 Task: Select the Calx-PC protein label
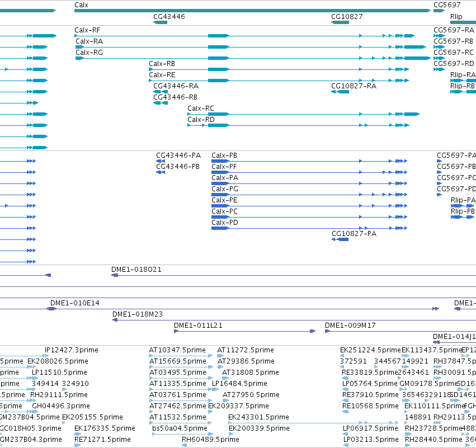coord(225,211)
